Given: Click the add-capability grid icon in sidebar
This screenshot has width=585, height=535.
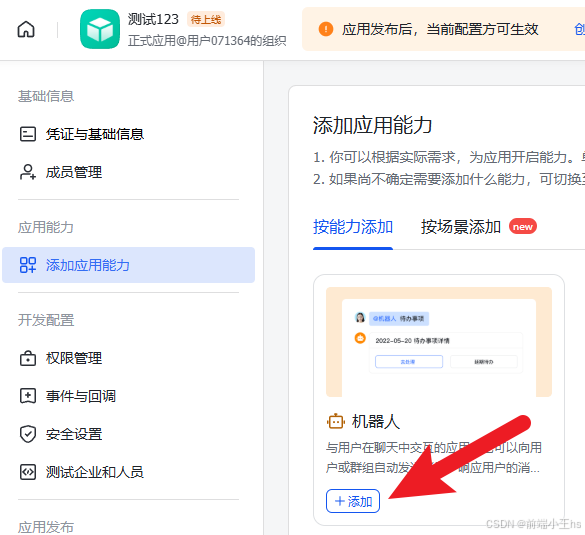Looking at the screenshot, I should [x=28, y=265].
